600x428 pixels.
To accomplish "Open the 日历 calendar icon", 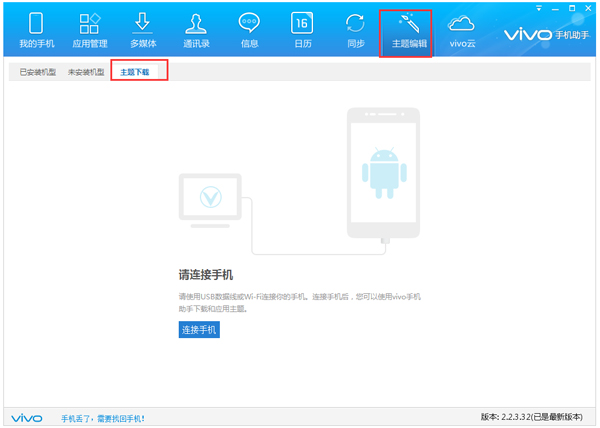I will [x=302, y=30].
